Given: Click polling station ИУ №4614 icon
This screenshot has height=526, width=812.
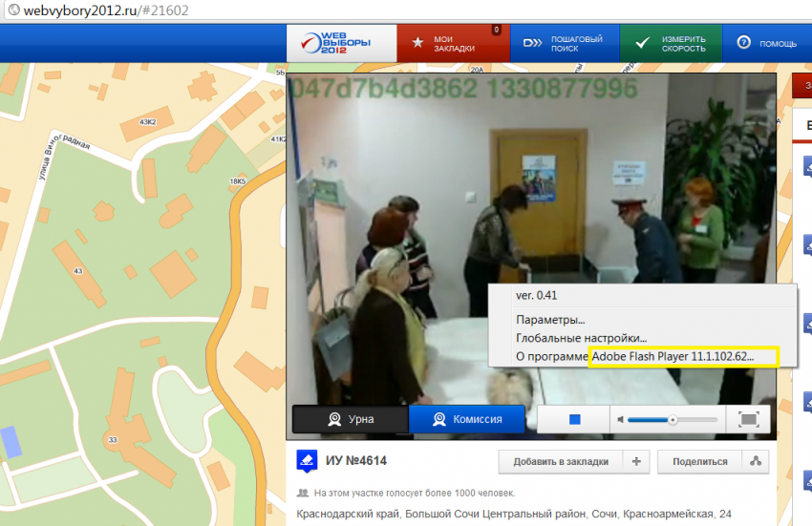Looking at the screenshot, I should coord(307,461).
